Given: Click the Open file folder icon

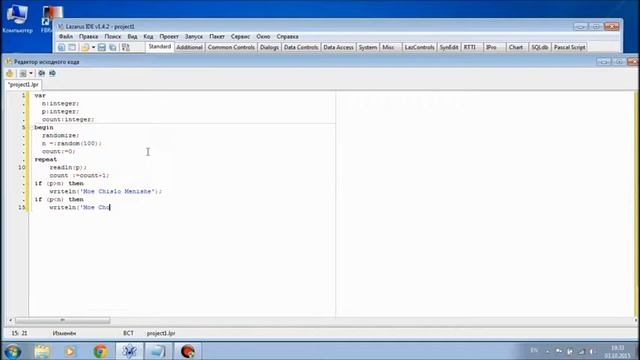Looking at the screenshot, I should [x=84, y=47].
